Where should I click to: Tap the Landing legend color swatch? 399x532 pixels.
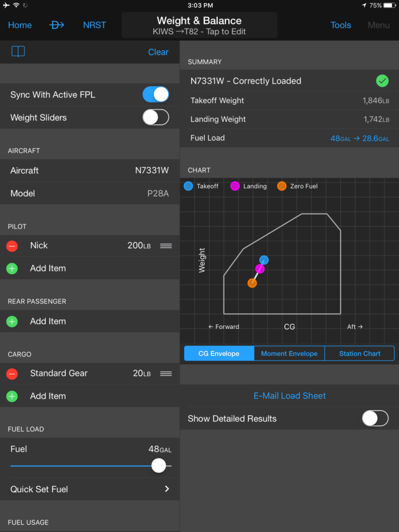pos(235,186)
